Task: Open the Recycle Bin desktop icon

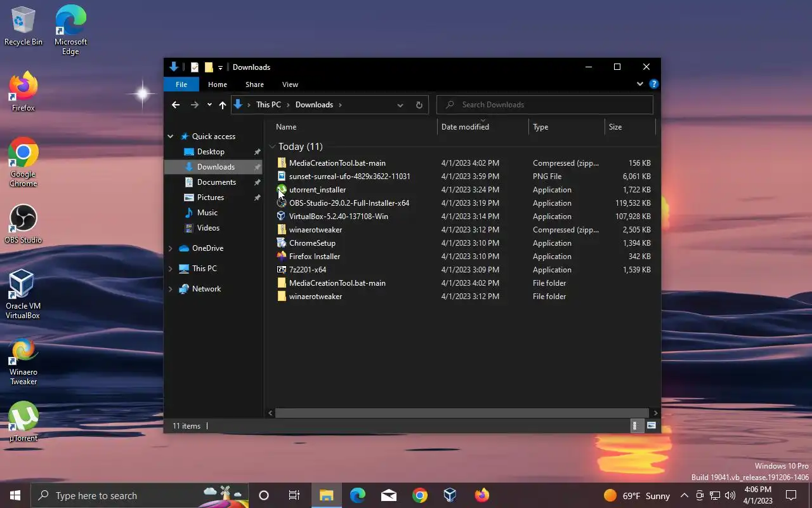Action: 23,26
